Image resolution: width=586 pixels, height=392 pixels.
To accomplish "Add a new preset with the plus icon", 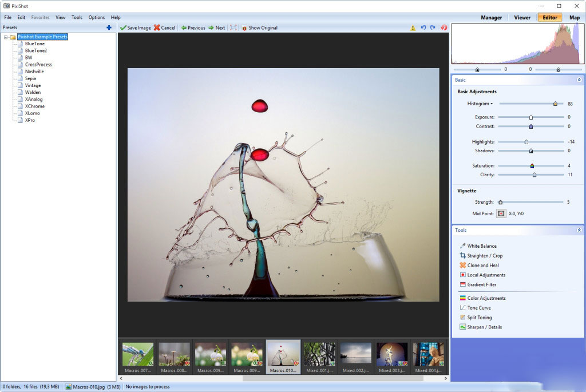I will tap(109, 27).
